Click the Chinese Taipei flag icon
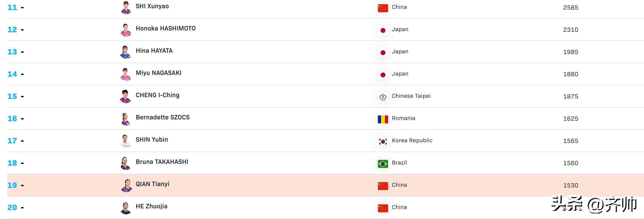 tap(383, 97)
